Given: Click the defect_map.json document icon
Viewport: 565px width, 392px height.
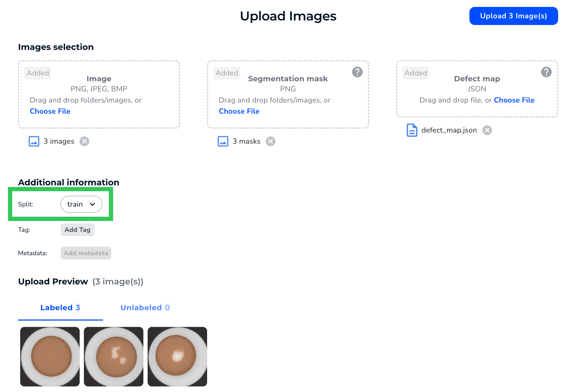Looking at the screenshot, I should pyautogui.click(x=412, y=130).
